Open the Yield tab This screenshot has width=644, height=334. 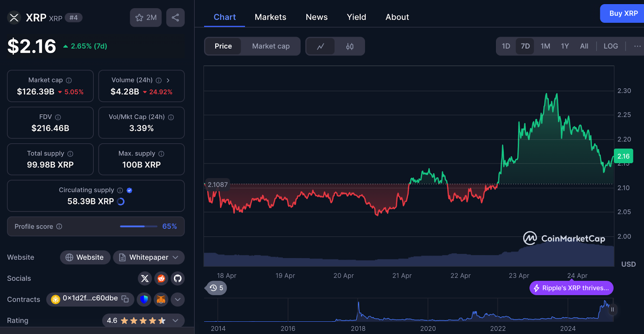pyautogui.click(x=357, y=17)
